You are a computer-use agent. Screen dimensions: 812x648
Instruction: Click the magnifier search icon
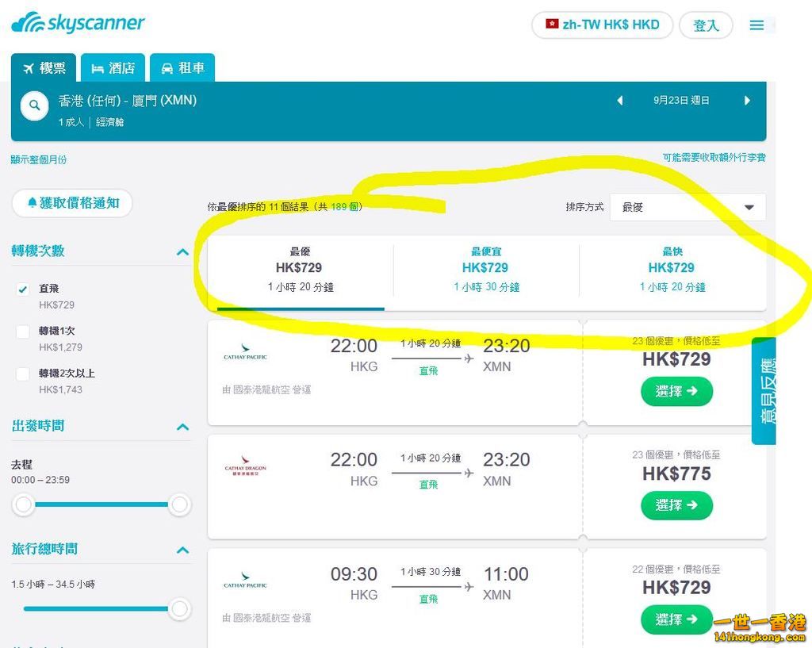tap(35, 105)
